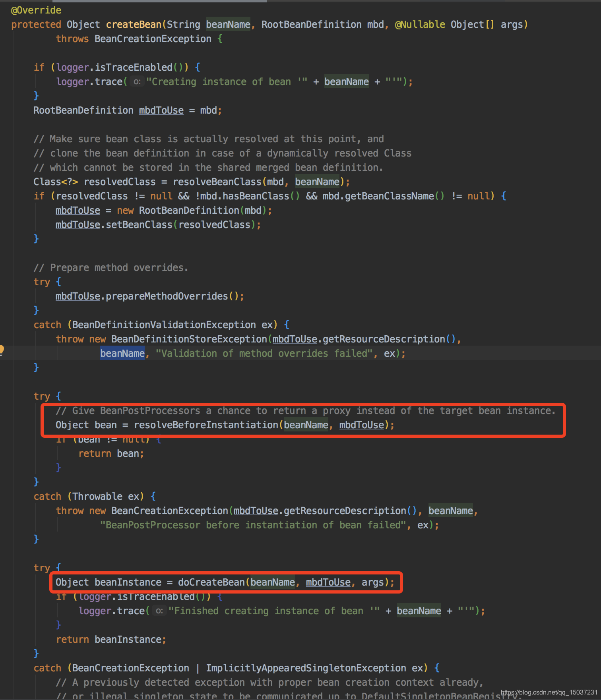The height and width of the screenshot is (700, 601).
Task: Click "Creating instance of bean '" string literal
Action: [227, 82]
